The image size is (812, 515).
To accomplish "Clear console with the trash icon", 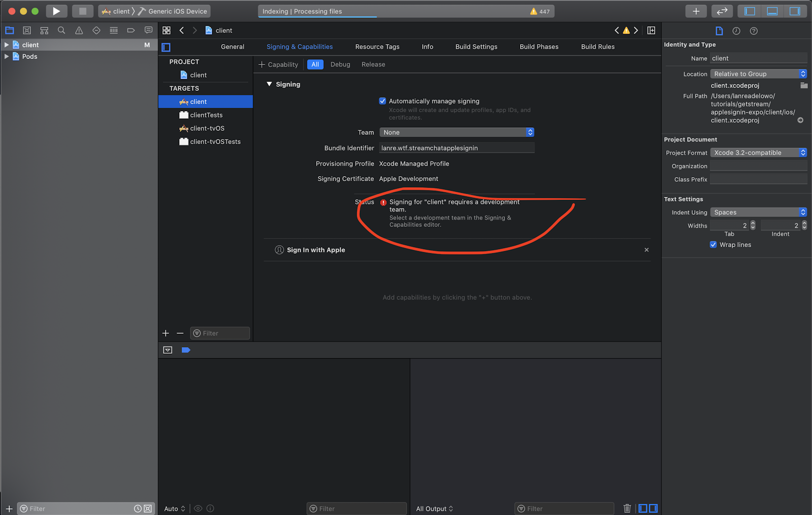I will (x=627, y=508).
